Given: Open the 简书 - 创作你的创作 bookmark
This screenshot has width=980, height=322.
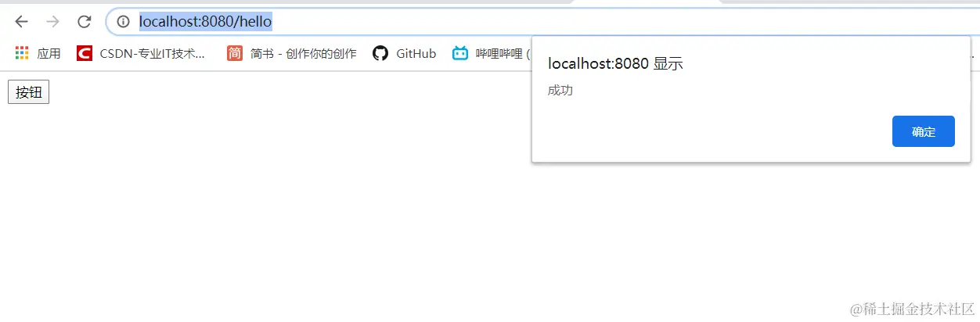Looking at the screenshot, I should coord(303,53).
